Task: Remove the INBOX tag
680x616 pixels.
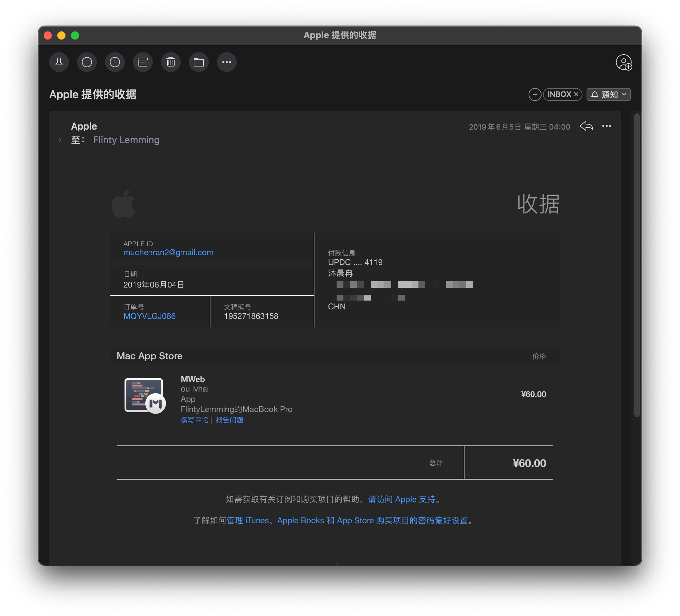Action: (576, 94)
